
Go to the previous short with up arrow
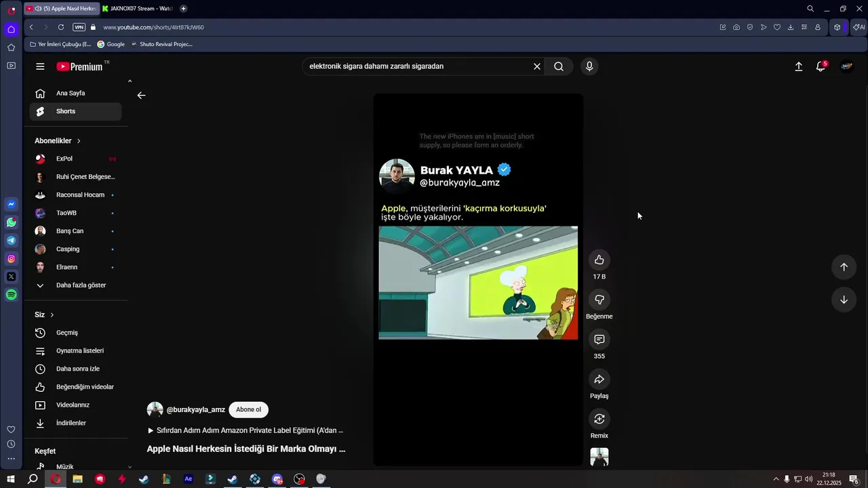844,267
